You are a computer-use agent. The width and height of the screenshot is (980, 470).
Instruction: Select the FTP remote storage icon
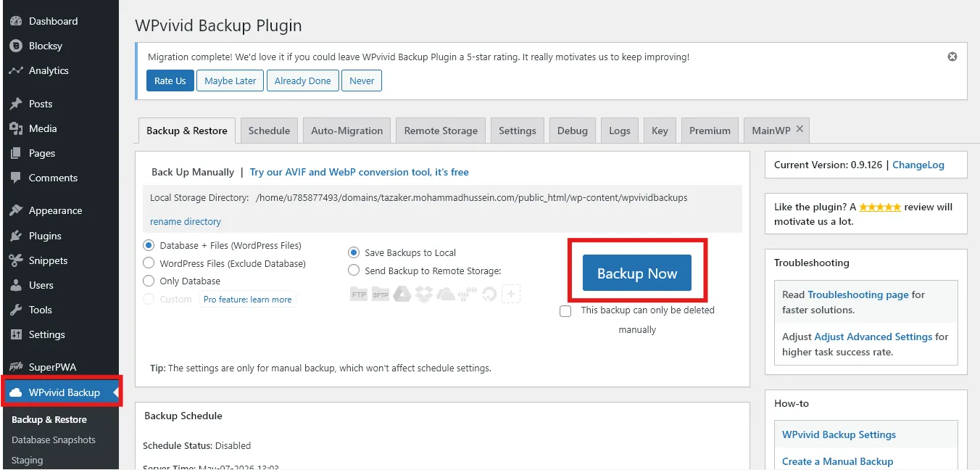[x=358, y=294]
